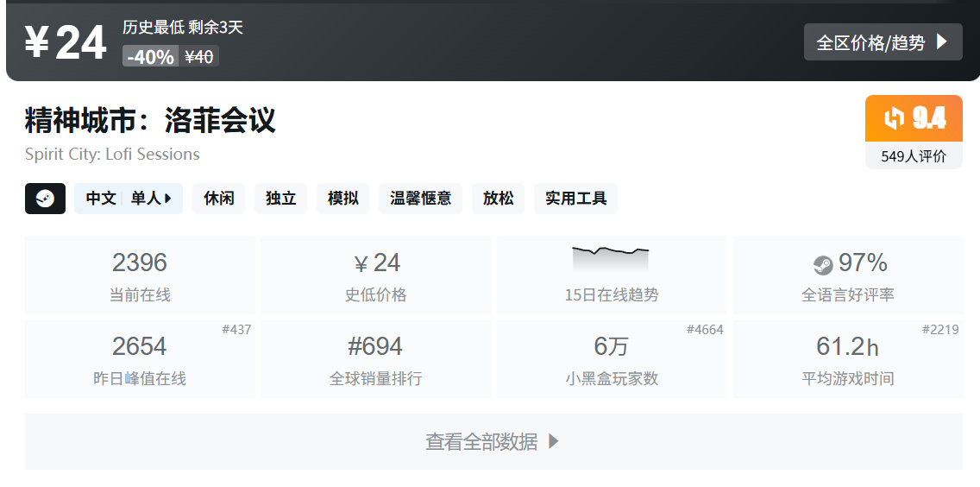Click the ¥24 史低价格 stat card
Image resolution: width=980 pixels, height=487 pixels.
tap(375, 275)
